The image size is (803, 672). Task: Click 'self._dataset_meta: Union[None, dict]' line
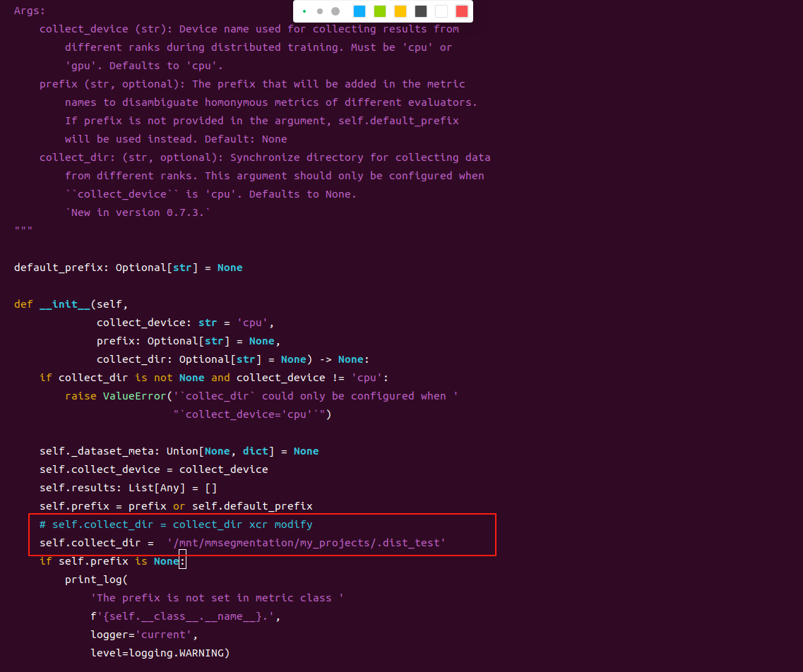pos(179,452)
